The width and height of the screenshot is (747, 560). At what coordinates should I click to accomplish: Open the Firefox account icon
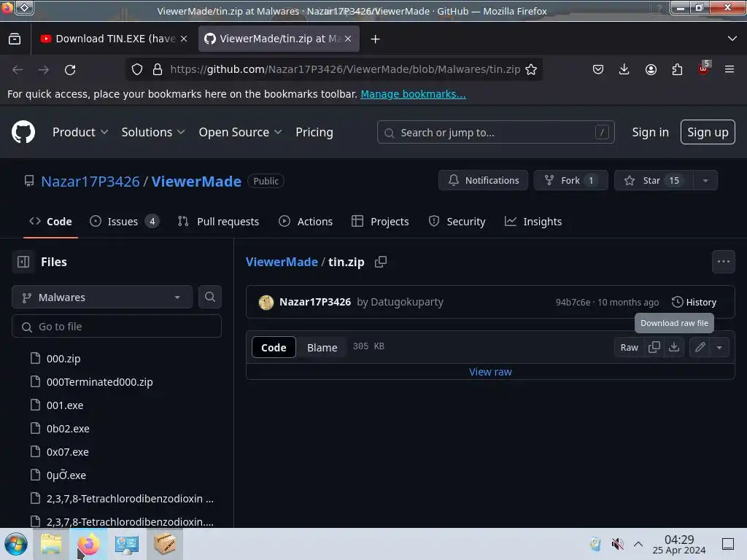click(651, 69)
